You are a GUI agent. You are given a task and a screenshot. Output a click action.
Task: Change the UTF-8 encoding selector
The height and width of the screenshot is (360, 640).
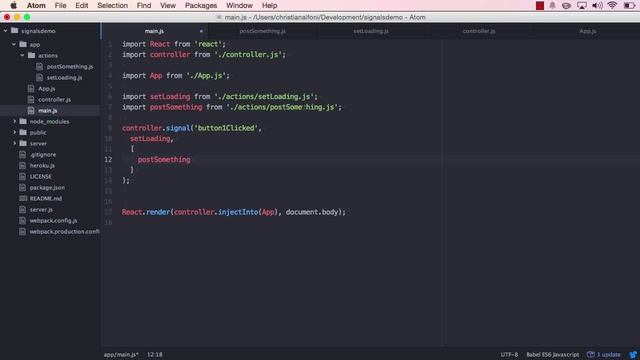pos(509,354)
